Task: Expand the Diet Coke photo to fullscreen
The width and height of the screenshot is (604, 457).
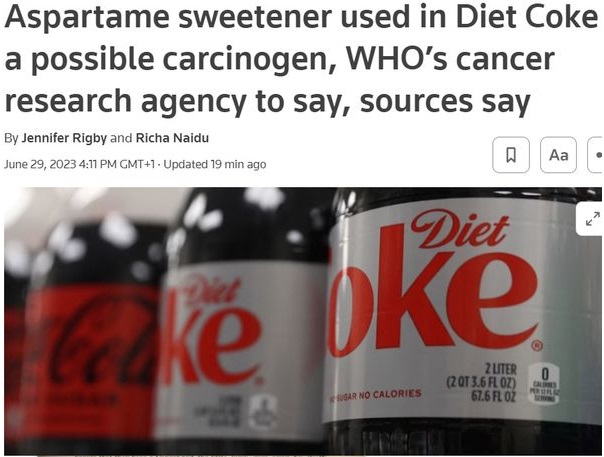Action: tap(592, 219)
